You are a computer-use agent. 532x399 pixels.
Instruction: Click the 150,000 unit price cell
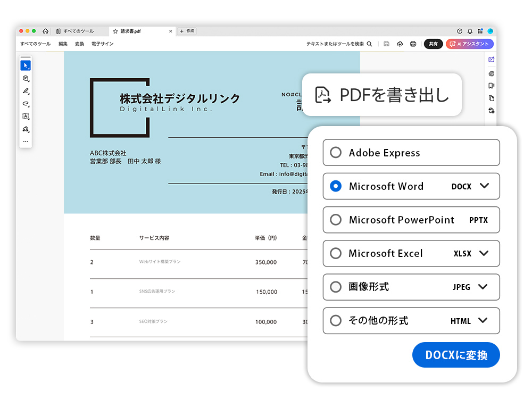coord(267,292)
